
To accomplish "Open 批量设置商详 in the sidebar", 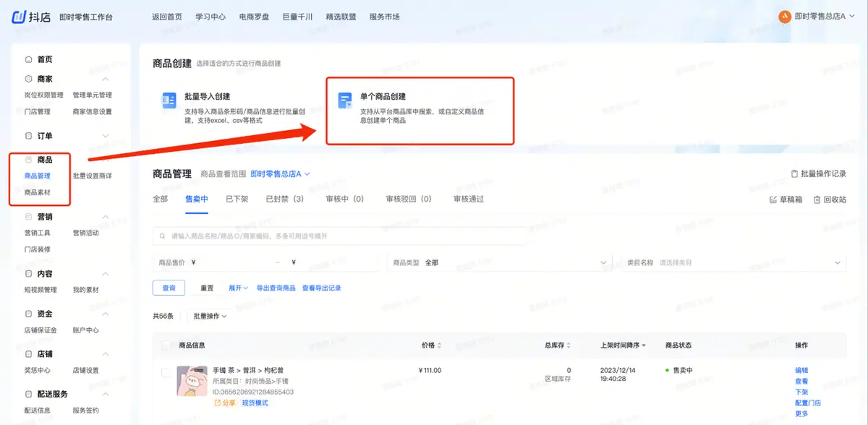I will [93, 176].
